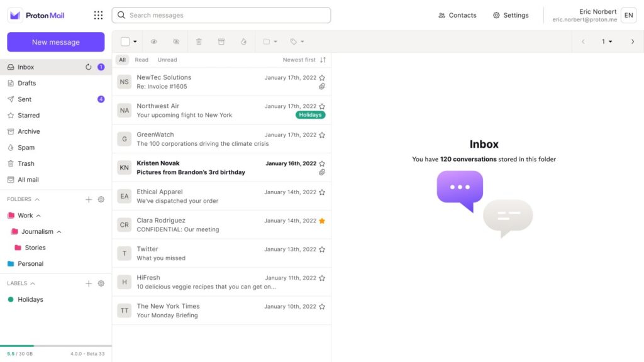Mark as spam flame toolbar icon
Screen dimensions: 644x362
(x=243, y=41)
